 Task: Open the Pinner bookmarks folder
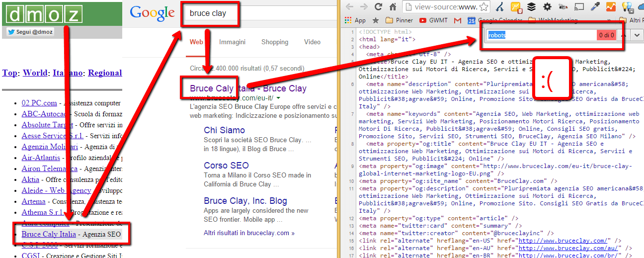coord(399,20)
